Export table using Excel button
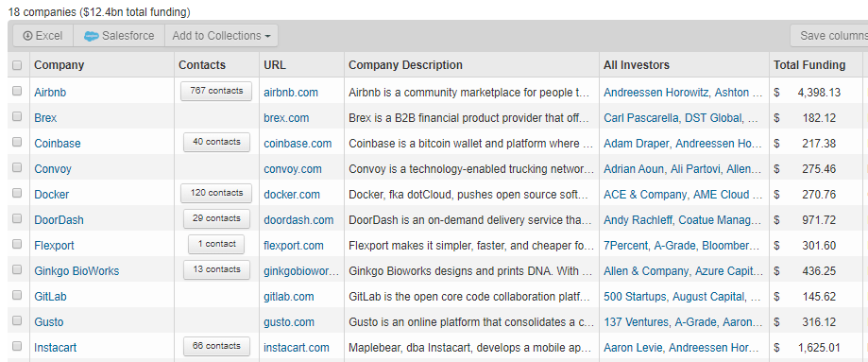 pos(43,36)
